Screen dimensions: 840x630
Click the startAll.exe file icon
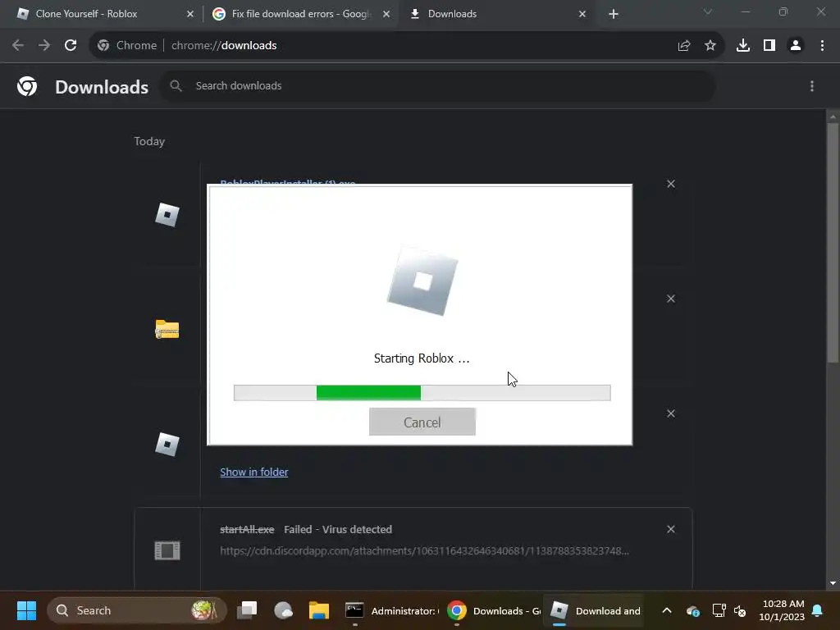tap(167, 550)
